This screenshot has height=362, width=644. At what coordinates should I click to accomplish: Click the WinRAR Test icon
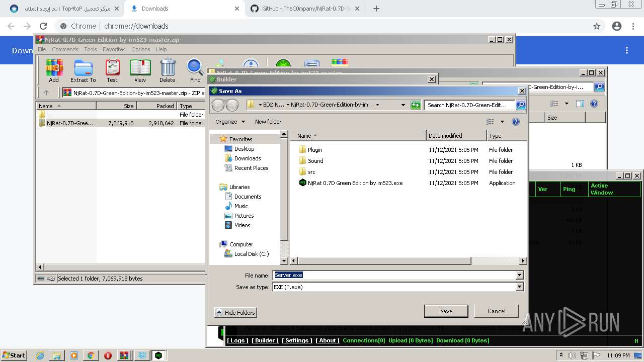coord(112,70)
